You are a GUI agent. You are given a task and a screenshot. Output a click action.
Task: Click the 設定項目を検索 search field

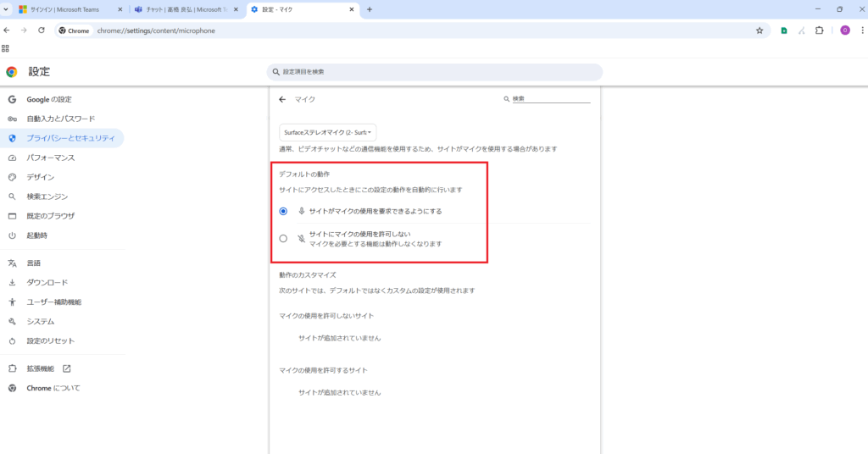tap(434, 72)
